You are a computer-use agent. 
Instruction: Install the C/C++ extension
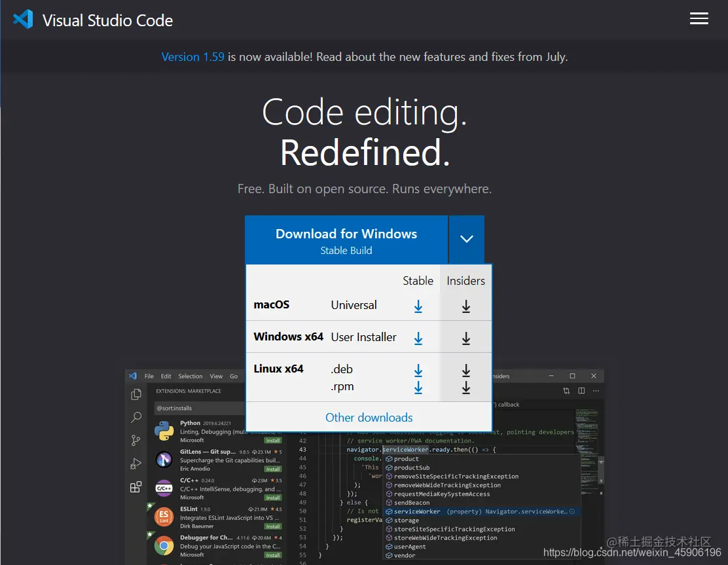click(x=273, y=498)
